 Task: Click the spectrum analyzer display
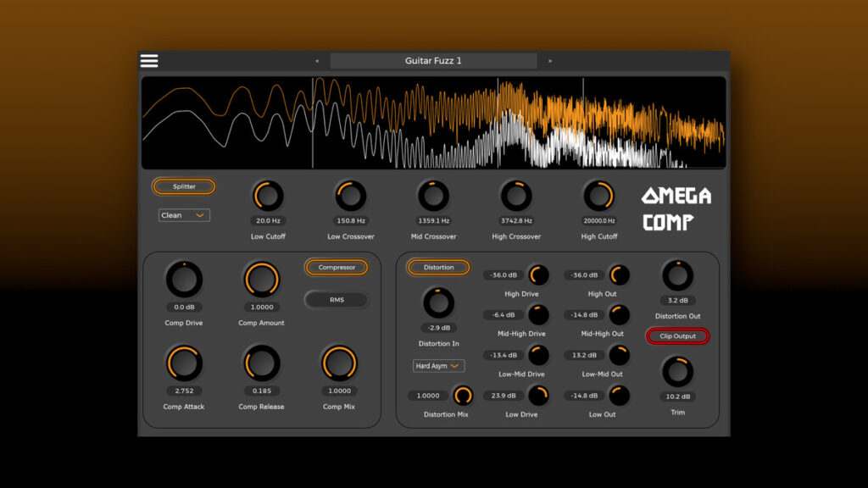click(433, 123)
